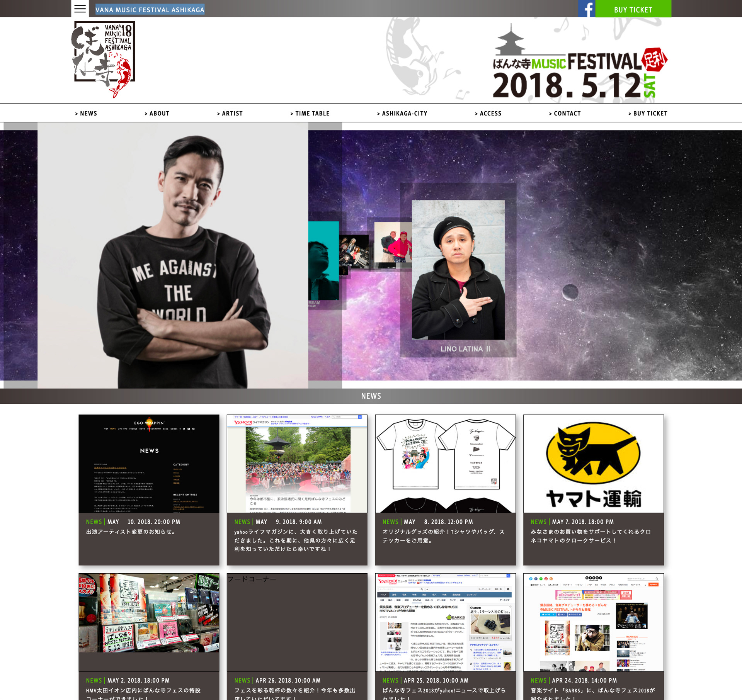Open the T-shirt goods news thumbnail
742x700 pixels.
pyautogui.click(x=445, y=464)
